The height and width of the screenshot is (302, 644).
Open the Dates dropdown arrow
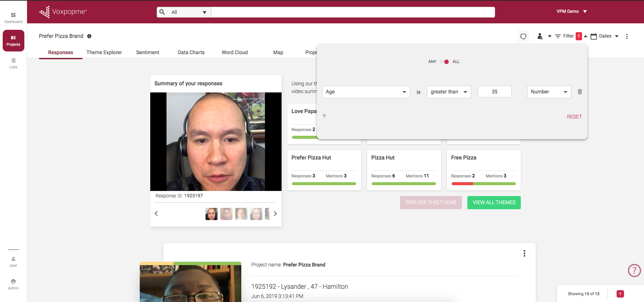click(x=617, y=36)
